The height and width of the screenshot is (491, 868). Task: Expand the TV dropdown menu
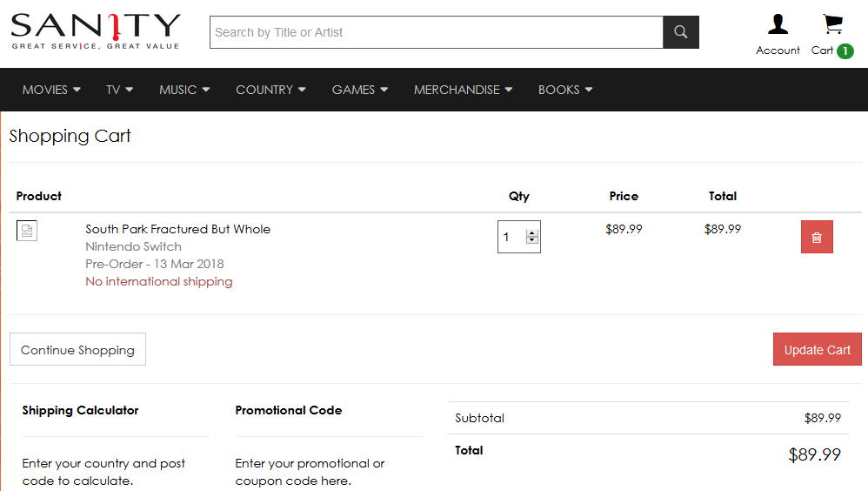point(119,90)
